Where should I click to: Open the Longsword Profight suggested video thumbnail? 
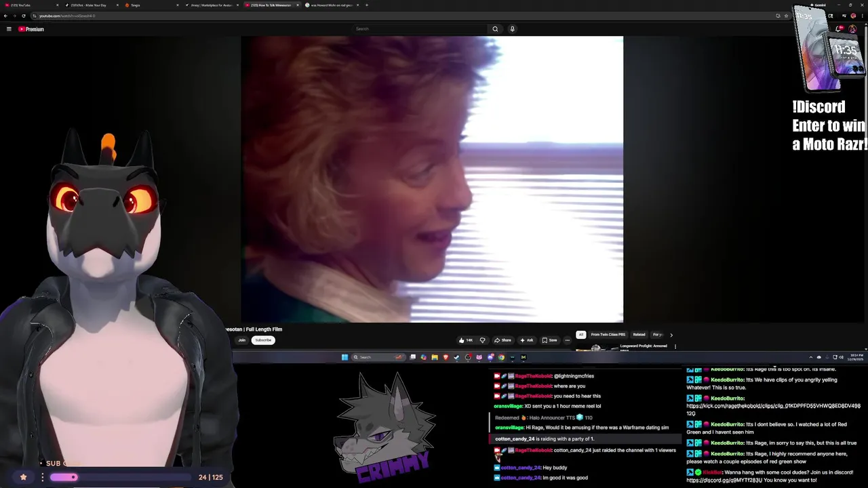(x=596, y=348)
